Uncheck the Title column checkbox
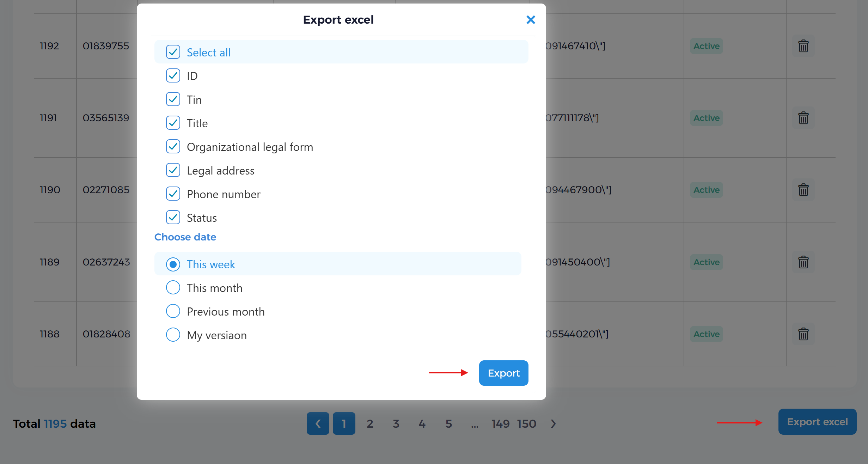 click(173, 123)
